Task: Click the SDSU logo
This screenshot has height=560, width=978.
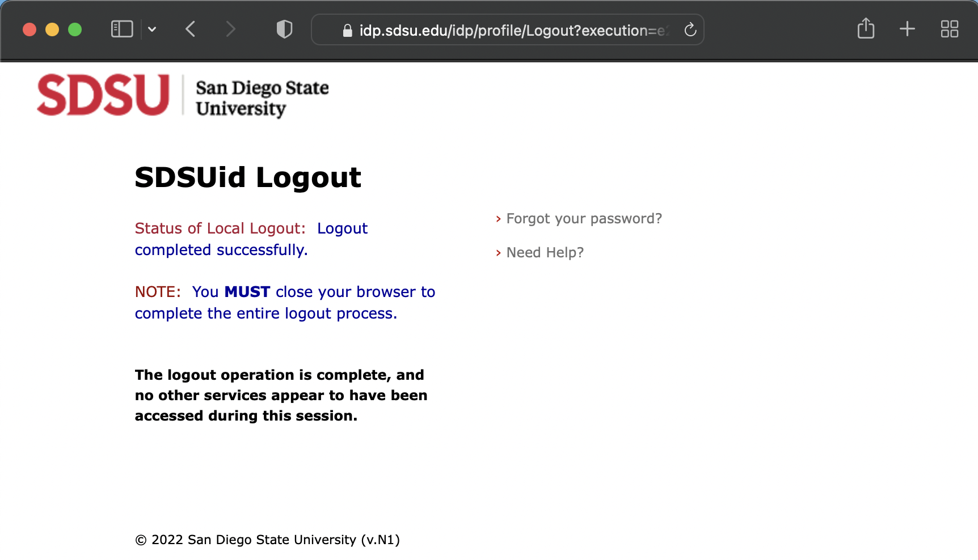Action: coord(103,95)
